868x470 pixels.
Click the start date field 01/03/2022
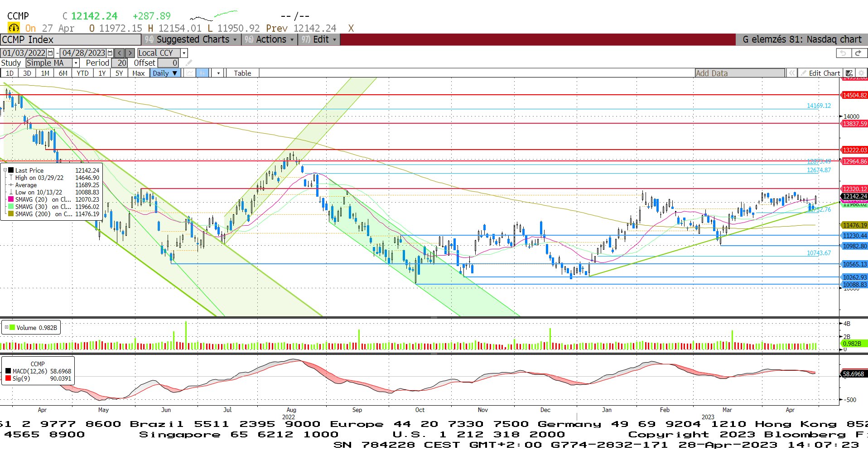[x=24, y=53]
